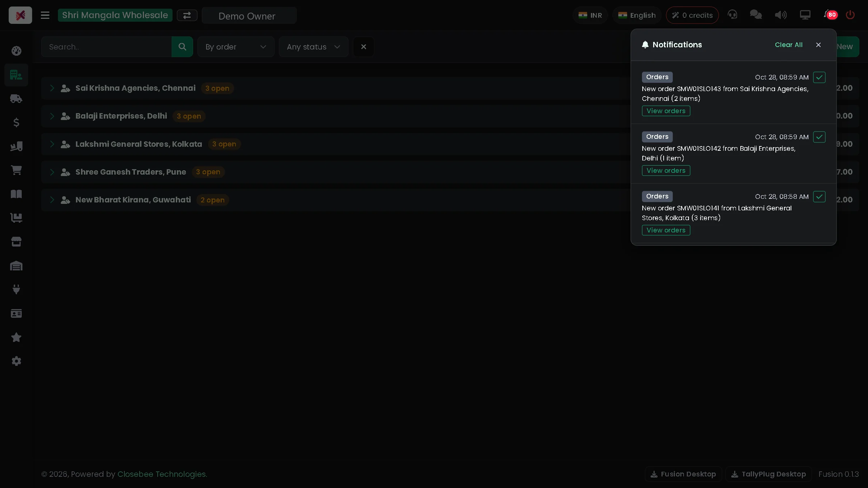Click Clear All notifications
The image size is (868, 488).
788,45
